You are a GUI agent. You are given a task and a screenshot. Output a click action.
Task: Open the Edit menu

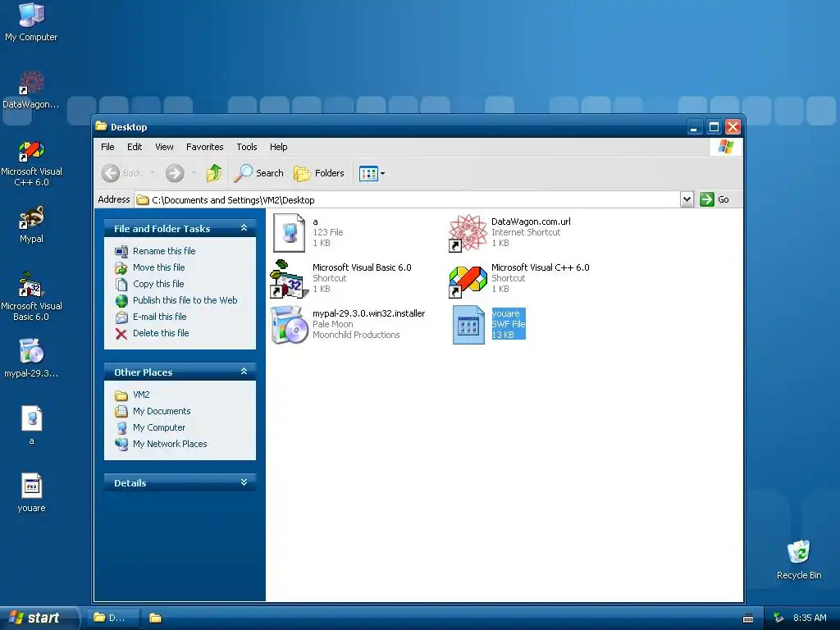coord(135,147)
